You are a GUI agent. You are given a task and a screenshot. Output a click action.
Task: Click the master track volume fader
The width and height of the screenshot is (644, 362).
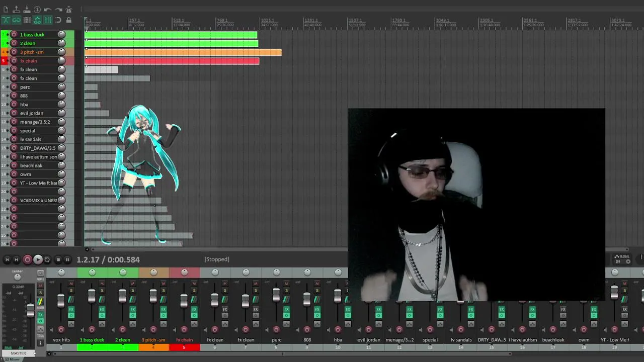pyautogui.click(x=30, y=310)
